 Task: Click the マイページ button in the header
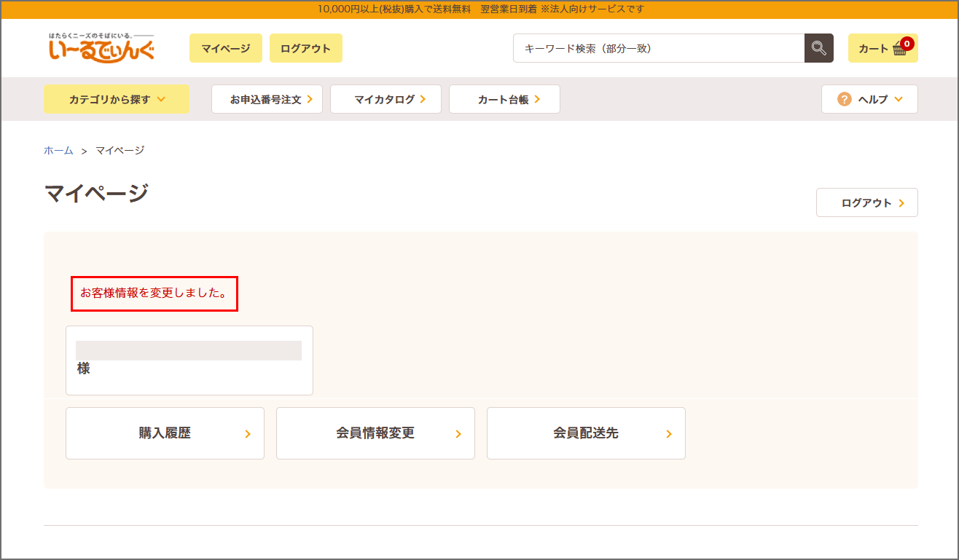pos(226,48)
